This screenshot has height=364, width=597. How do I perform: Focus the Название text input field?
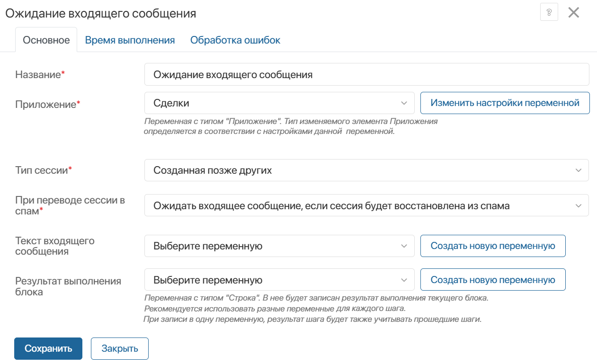tap(366, 75)
